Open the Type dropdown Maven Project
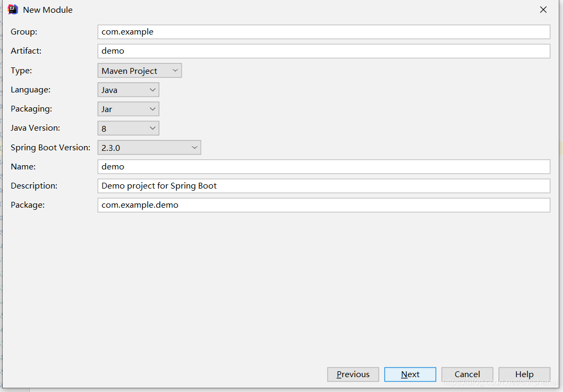Screen dimensions: 563x392 [140, 71]
